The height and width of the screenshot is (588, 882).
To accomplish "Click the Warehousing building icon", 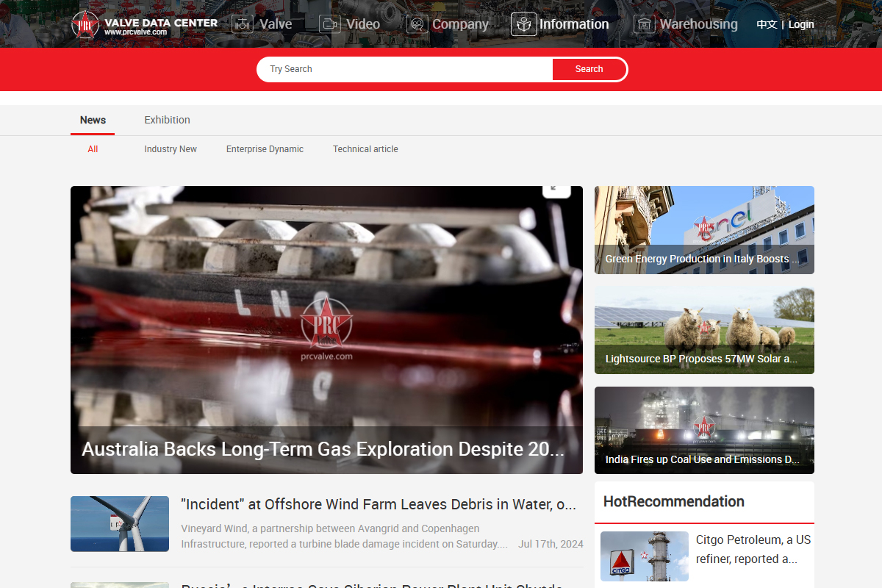I will pyautogui.click(x=644, y=24).
